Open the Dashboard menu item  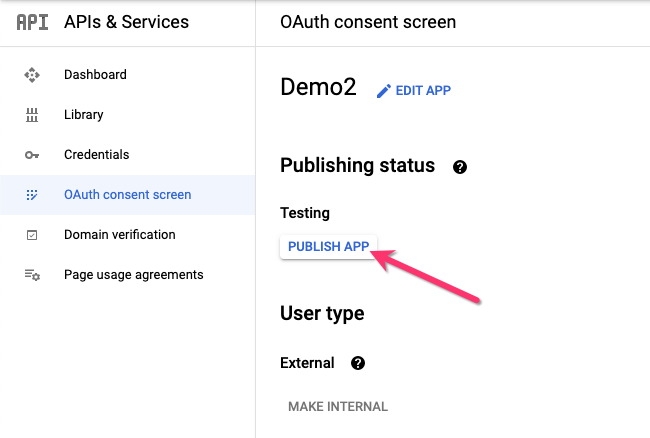point(95,75)
